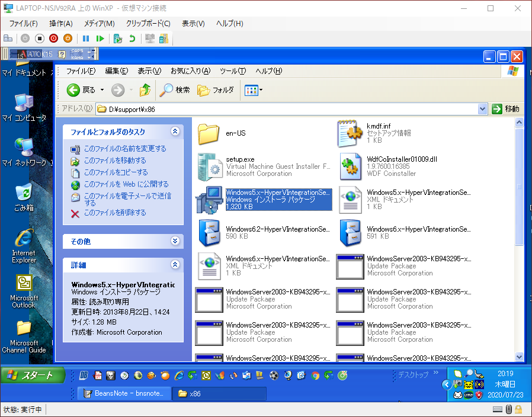
Task: Click the red Shut Down VM button
Action: pos(53,39)
